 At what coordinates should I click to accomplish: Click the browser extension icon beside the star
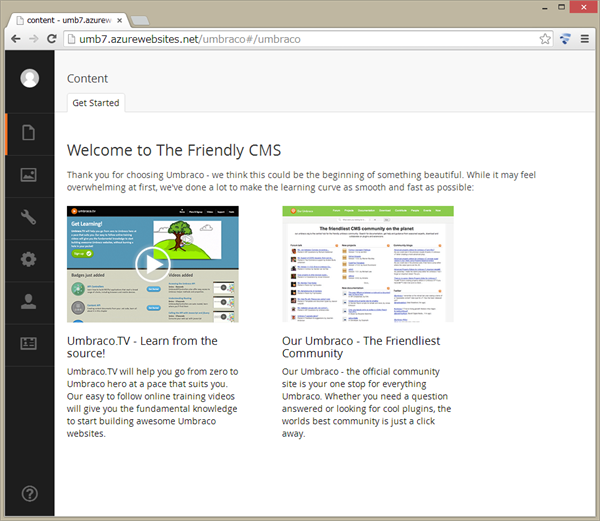tap(565, 39)
